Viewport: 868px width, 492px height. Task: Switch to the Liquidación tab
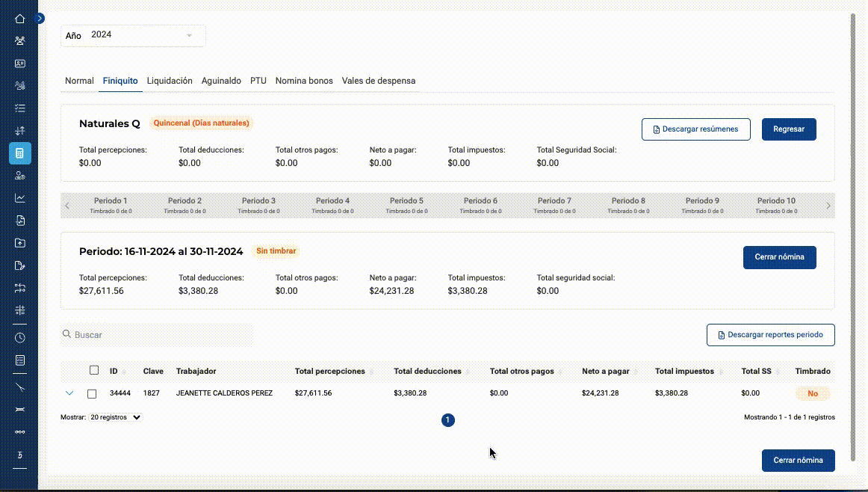click(x=170, y=81)
